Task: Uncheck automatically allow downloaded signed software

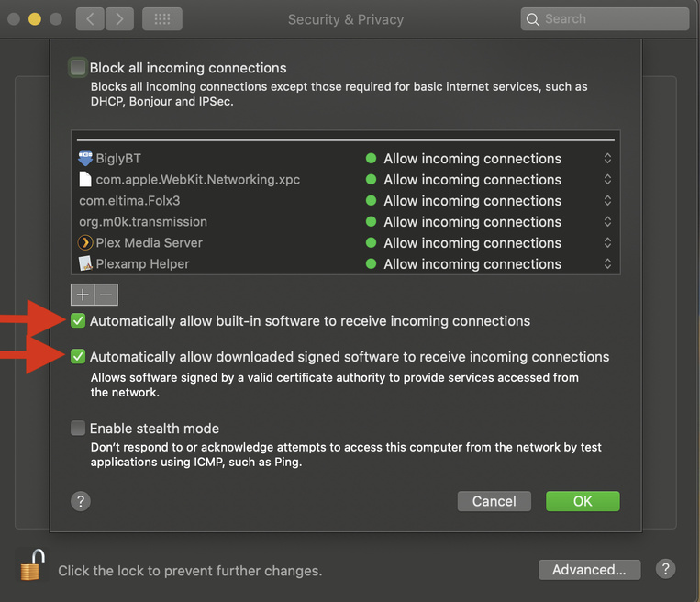Action: [78, 357]
